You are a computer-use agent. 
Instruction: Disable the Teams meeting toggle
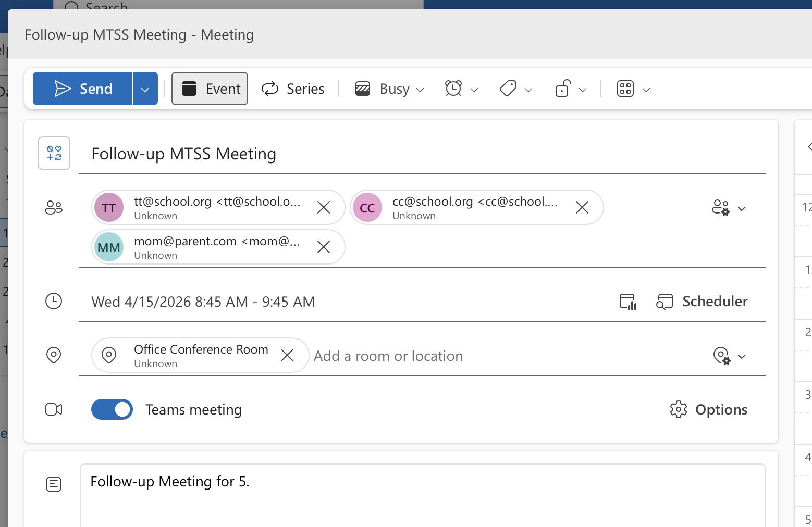[112, 409]
